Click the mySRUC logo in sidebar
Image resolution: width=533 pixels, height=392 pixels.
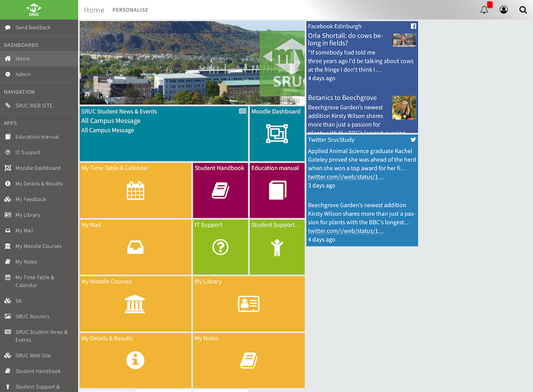(34, 10)
